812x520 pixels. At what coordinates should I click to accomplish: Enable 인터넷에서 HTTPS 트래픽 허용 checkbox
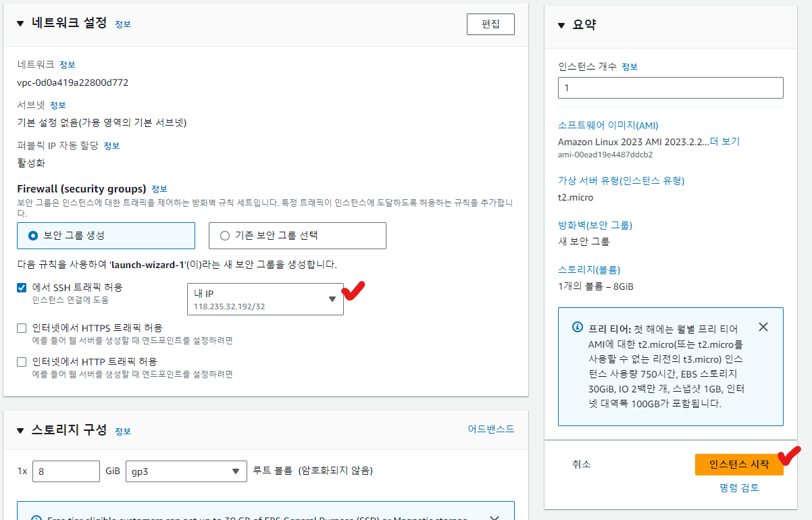pos(22,328)
